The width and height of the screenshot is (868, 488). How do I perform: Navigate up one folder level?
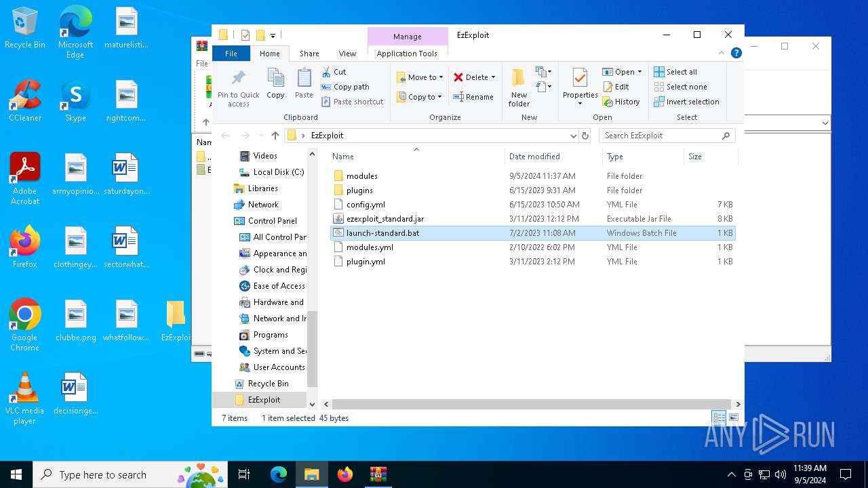pyautogui.click(x=275, y=136)
